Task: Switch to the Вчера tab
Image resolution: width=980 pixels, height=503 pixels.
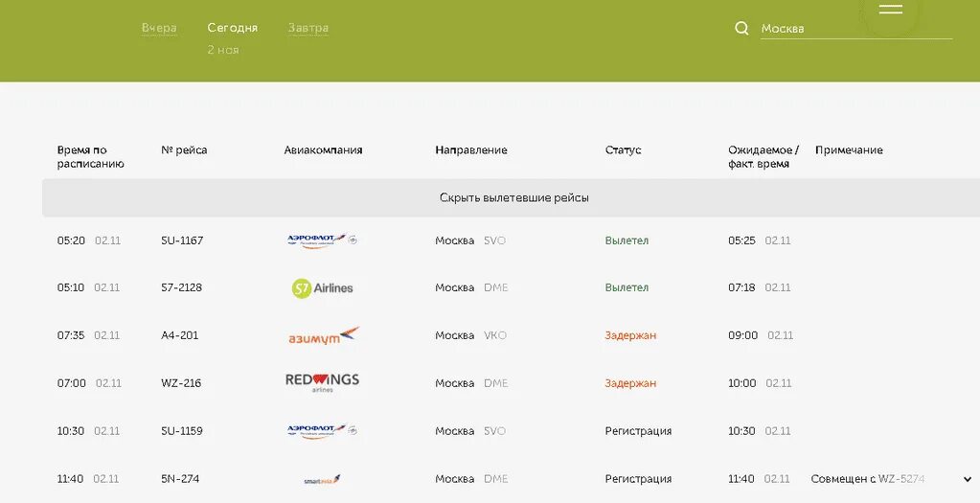Action: click(159, 28)
